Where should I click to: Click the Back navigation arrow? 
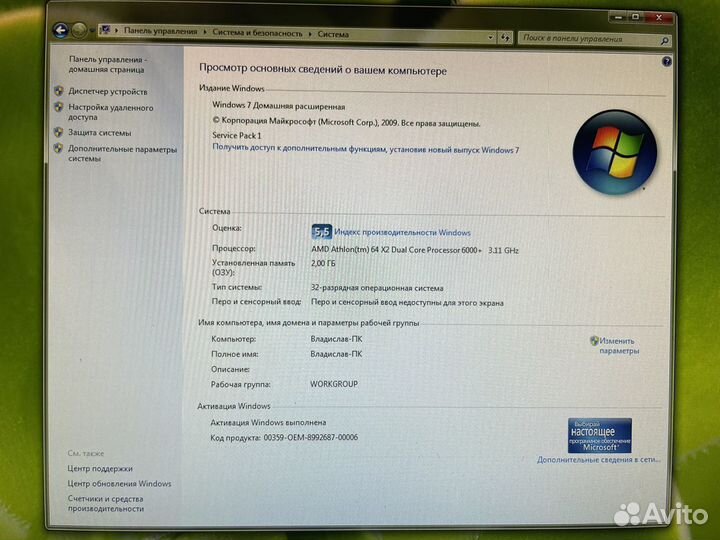click(x=61, y=31)
